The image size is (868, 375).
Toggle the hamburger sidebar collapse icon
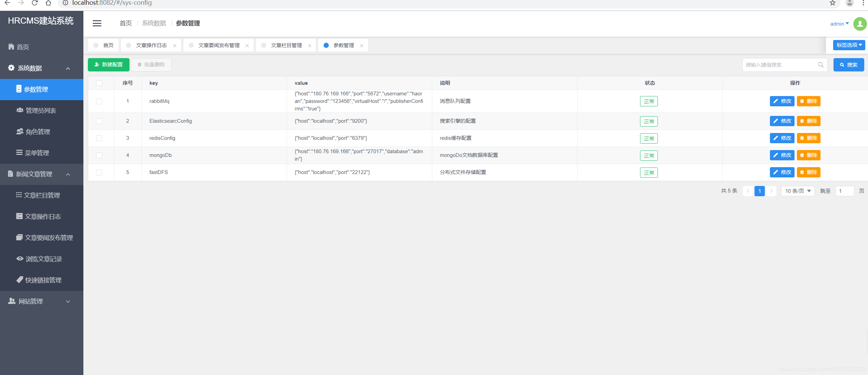97,23
